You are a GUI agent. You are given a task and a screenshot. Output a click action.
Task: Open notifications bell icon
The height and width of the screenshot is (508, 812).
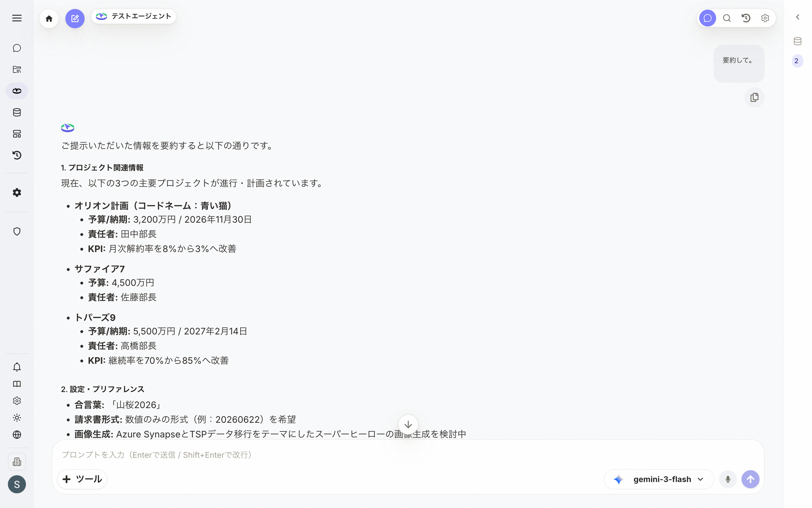pos(17,367)
